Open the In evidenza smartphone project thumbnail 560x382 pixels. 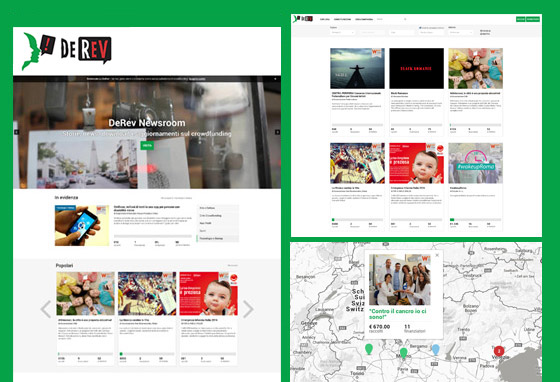[82, 225]
